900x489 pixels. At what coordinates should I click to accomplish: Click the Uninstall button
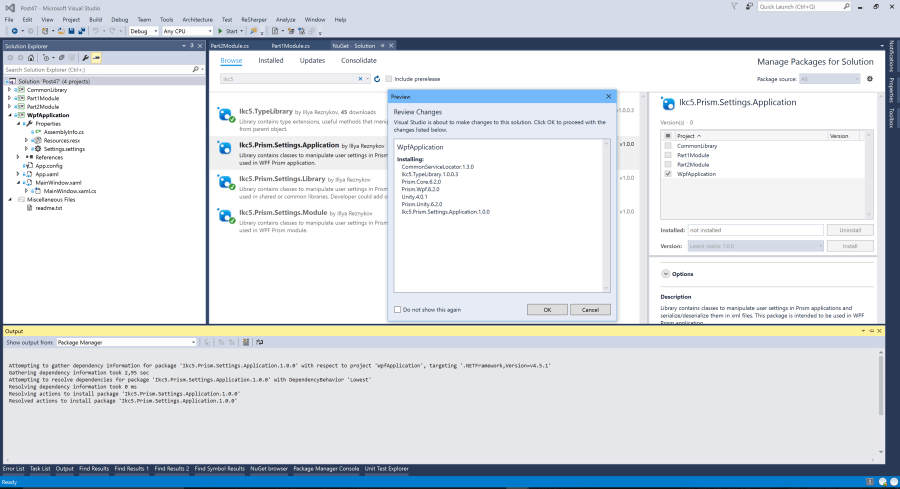[x=850, y=230]
